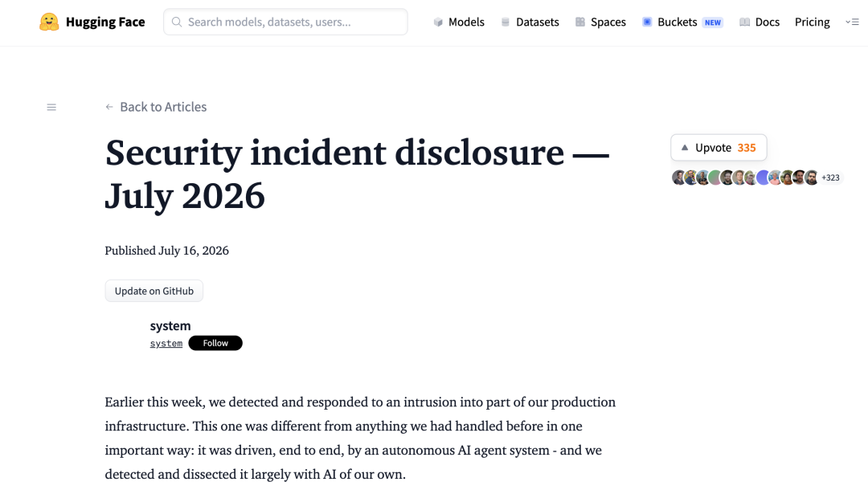Click the Datasets stack icon
The width and height of the screenshot is (868, 498).
pos(505,22)
